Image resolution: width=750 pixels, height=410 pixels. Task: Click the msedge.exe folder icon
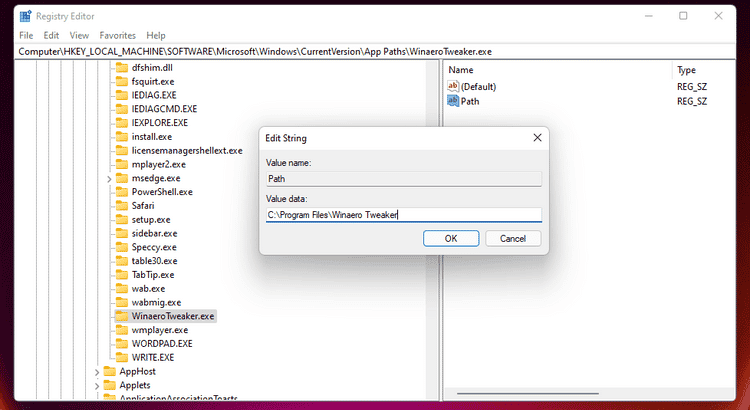pos(122,178)
